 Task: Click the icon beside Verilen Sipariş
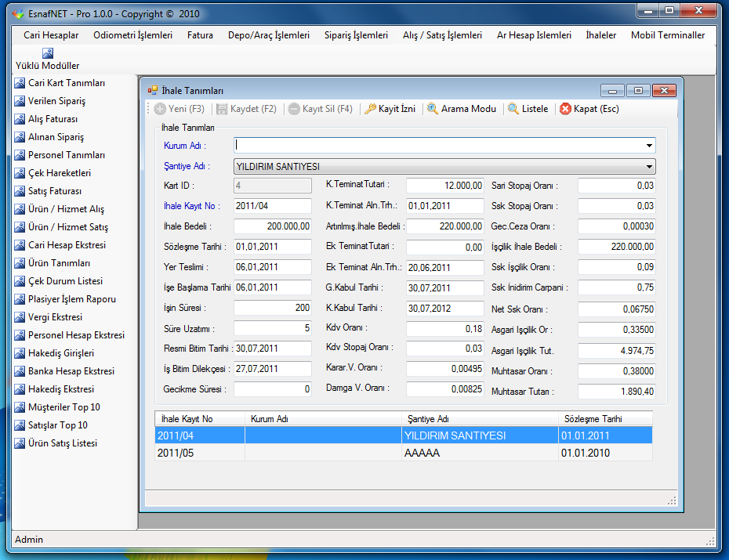click(20, 101)
